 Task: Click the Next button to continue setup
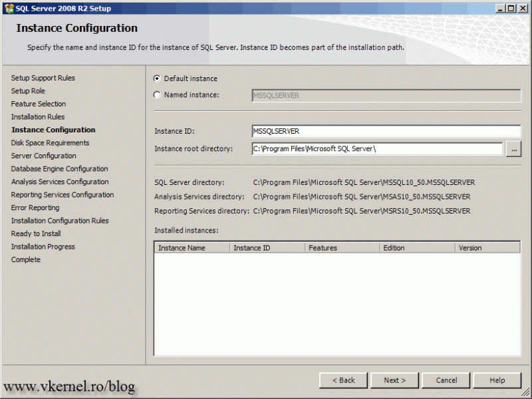(394, 380)
